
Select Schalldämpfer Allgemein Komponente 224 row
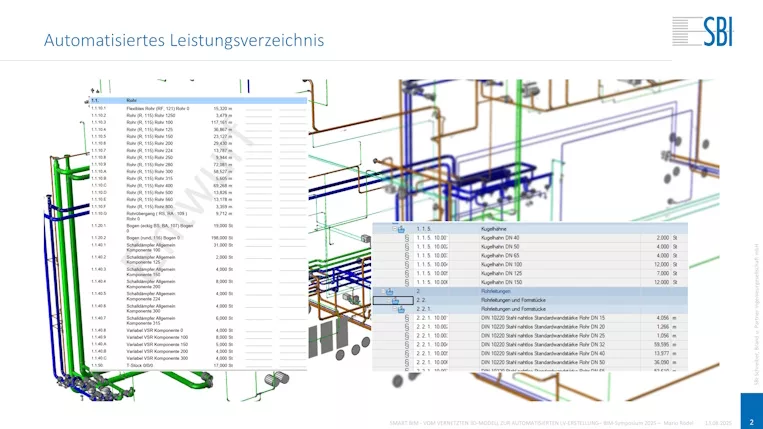coord(199,296)
